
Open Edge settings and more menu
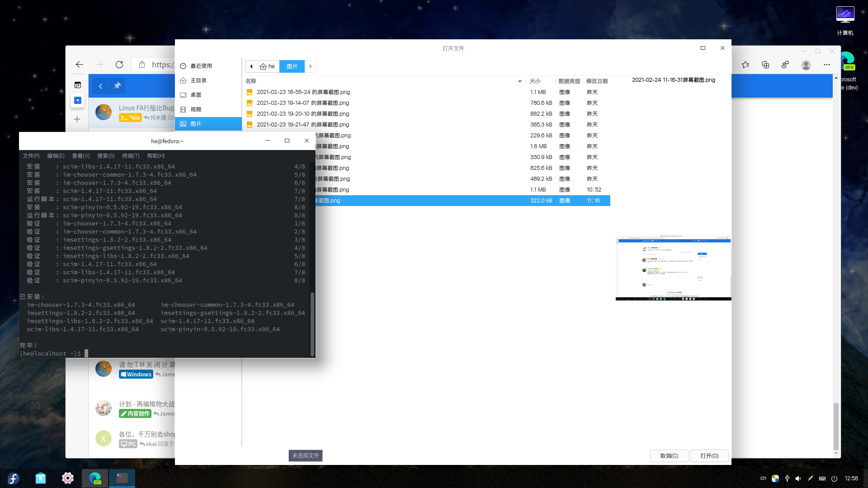826,65
